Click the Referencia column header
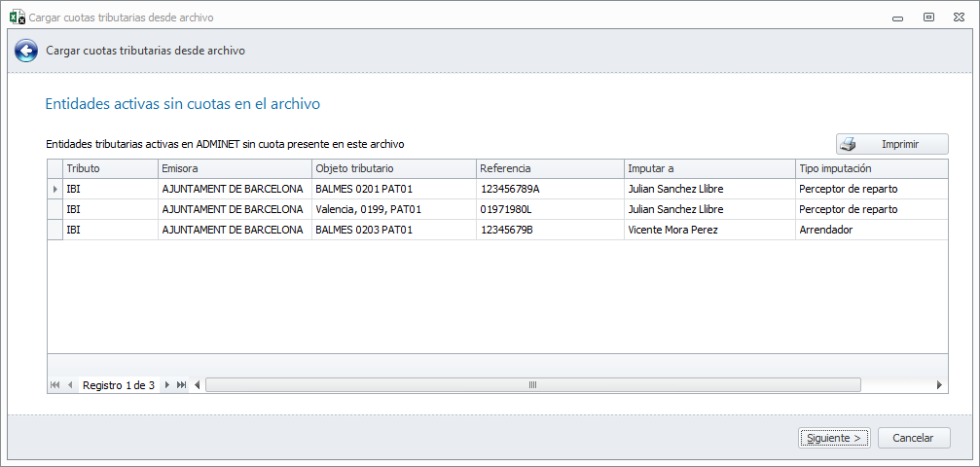The image size is (980, 467). pyautogui.click(x=549, y=168)
